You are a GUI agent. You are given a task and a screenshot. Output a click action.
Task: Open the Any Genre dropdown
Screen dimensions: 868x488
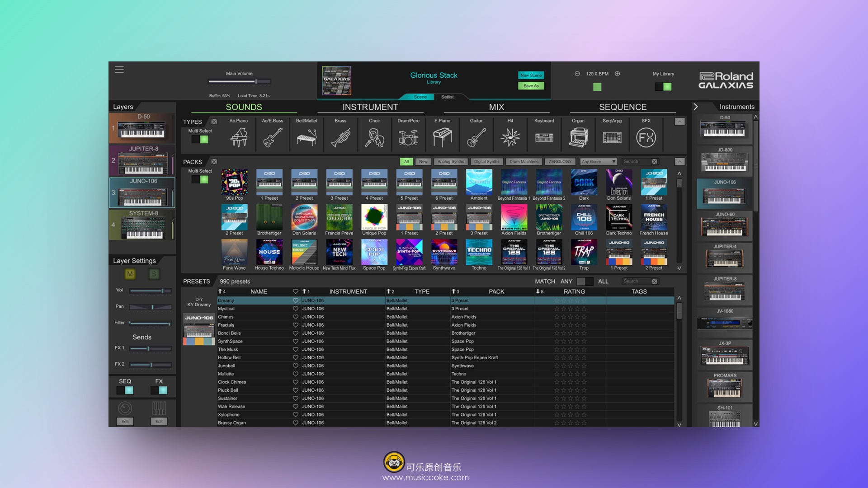click(599, 161)
